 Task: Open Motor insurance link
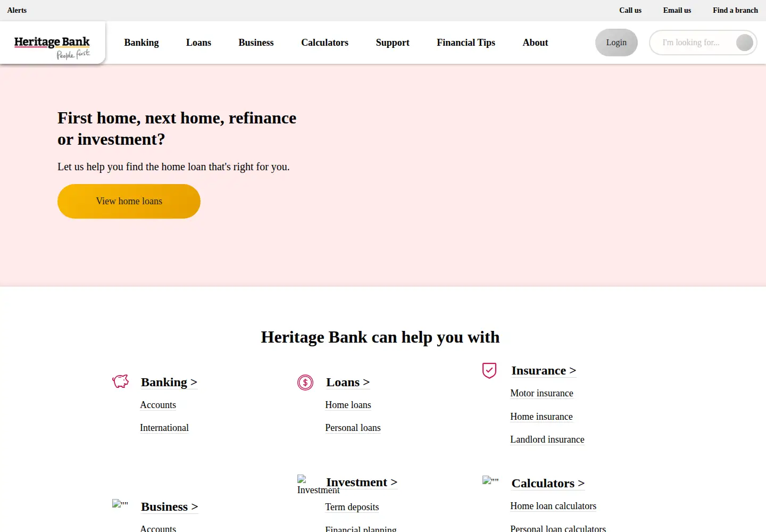tap(542, 393)
